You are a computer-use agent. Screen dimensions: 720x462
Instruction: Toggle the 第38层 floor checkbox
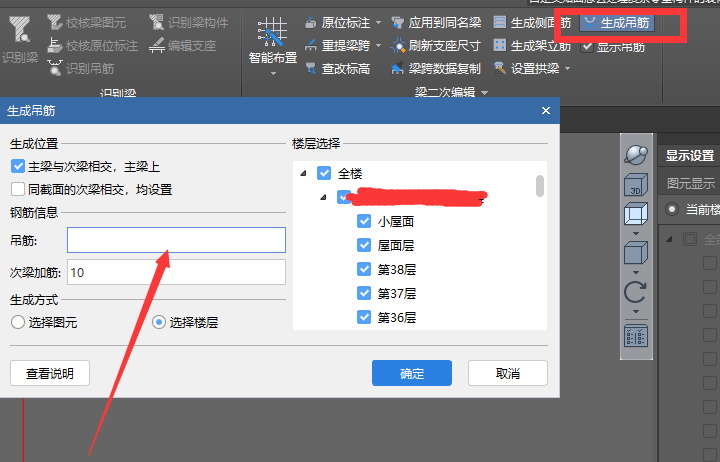364,269
